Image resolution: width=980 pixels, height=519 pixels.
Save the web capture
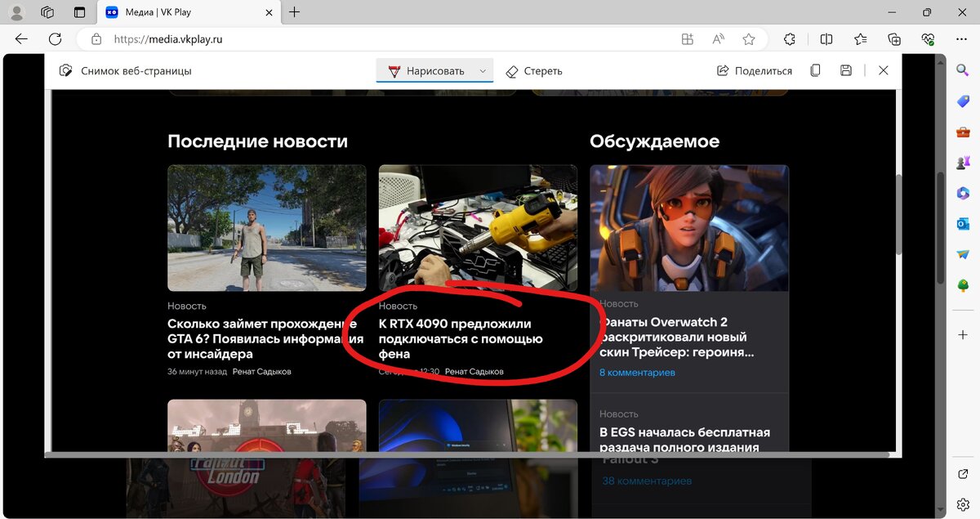845,71
